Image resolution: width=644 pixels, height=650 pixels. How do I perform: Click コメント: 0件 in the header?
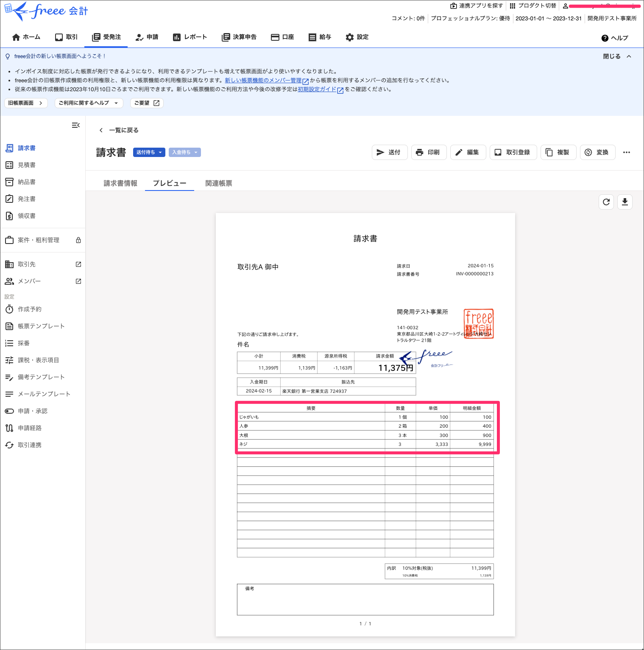coord(408,18)
